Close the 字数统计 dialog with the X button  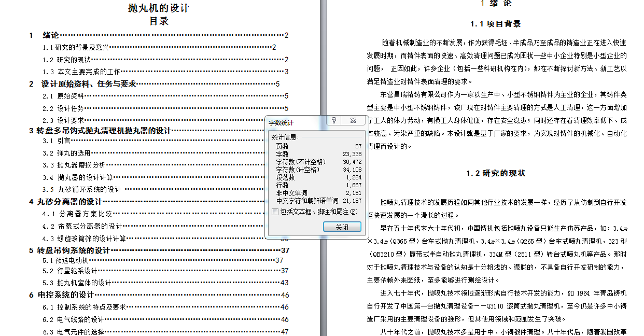tap(353, 120)
